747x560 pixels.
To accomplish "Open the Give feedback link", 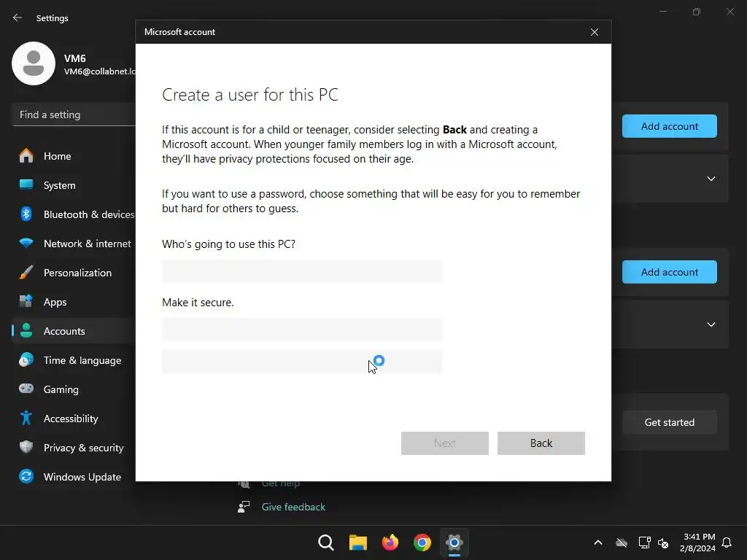I will tap(293, 507).
